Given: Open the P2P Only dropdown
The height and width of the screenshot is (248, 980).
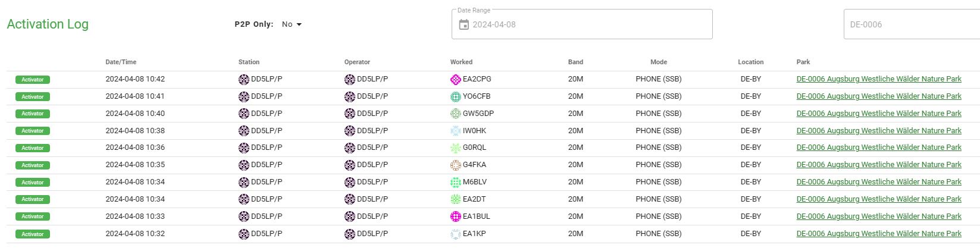Looking at the screenshot, I should pyautogui.click(x=291, y=24).
